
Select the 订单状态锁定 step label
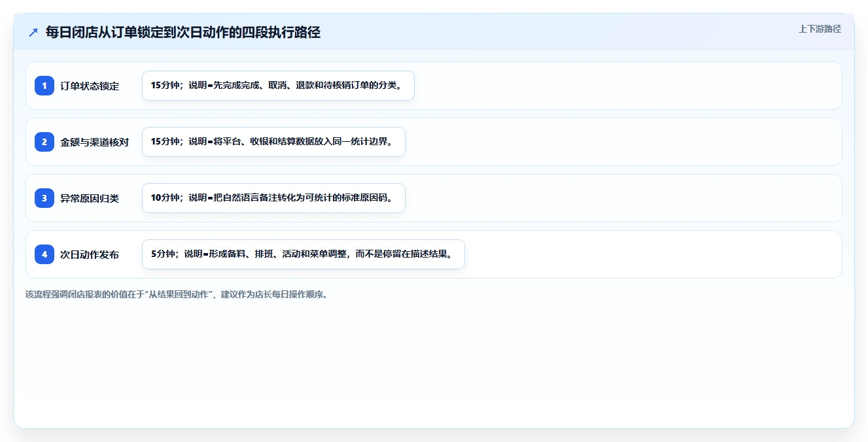tap(90, 86)
